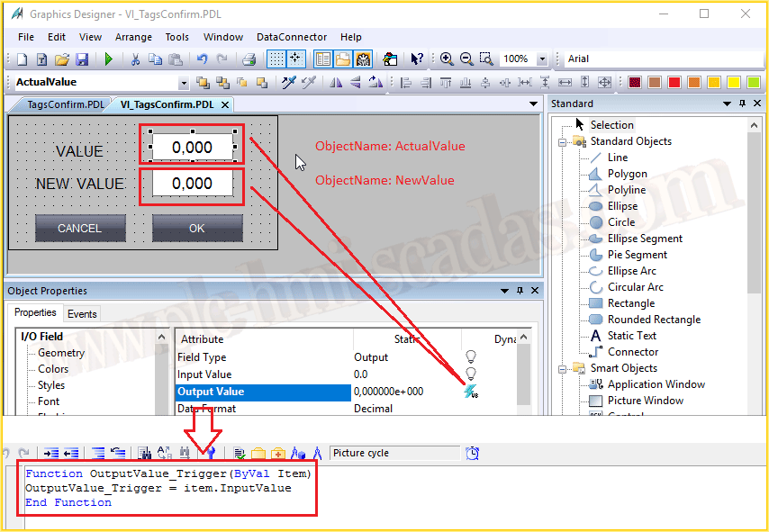
Task: Click the Zoom In magnifier icon
Action: (x=447, y=59)
